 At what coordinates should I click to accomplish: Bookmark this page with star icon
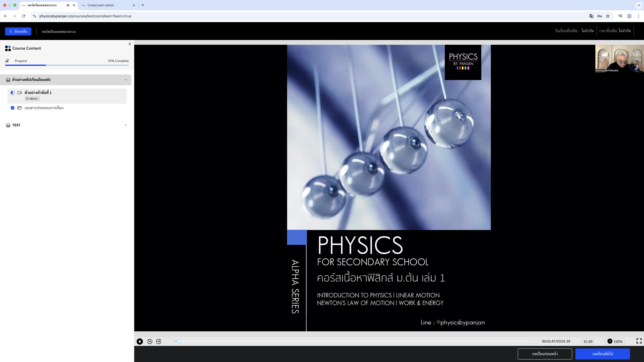point(608,16)
